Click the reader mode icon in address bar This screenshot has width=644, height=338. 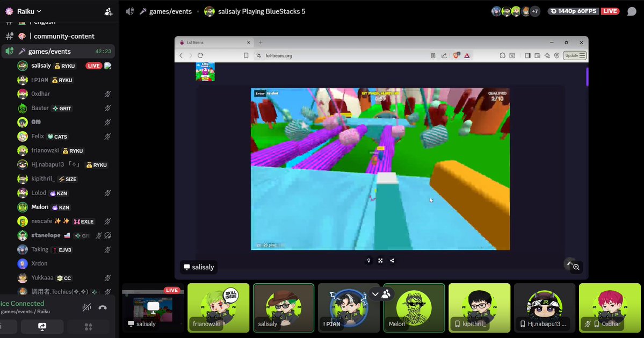pyautogui.click(x=433, y=55)
